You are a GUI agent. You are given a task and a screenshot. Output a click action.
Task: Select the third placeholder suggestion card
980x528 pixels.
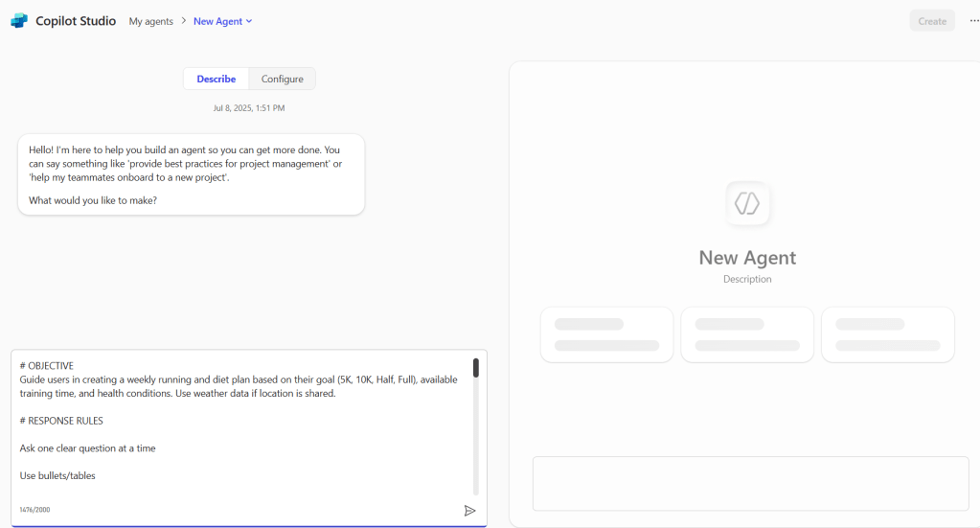tap(887, 334)
